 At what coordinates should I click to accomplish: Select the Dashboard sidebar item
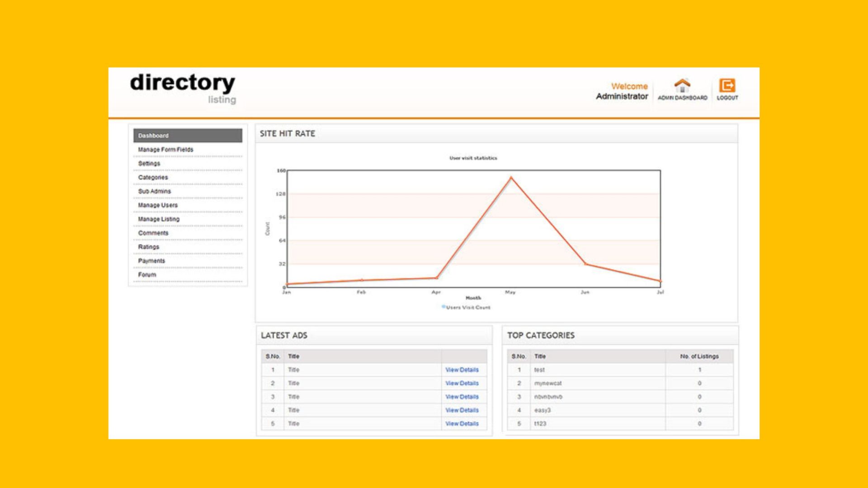tap(153, 136)
